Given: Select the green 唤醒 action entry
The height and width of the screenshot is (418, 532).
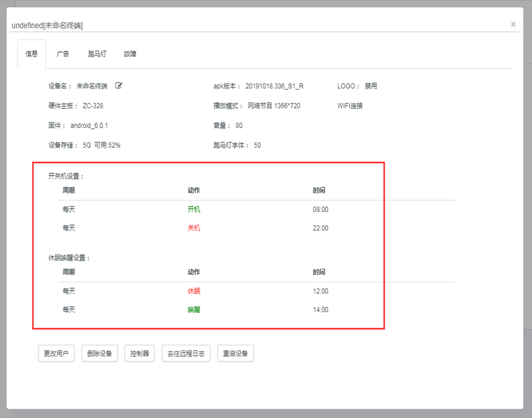Looking at the screenshot, I should click(x=194, y=310).
